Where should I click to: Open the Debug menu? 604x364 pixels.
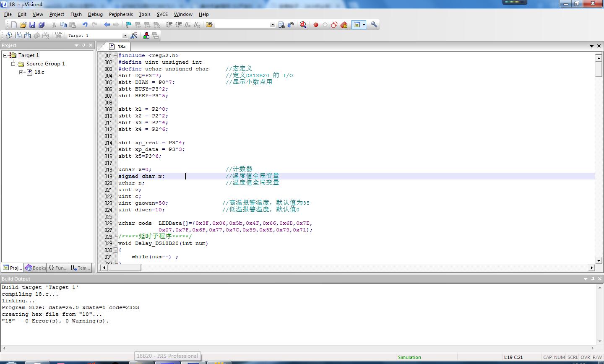[95, 14]
